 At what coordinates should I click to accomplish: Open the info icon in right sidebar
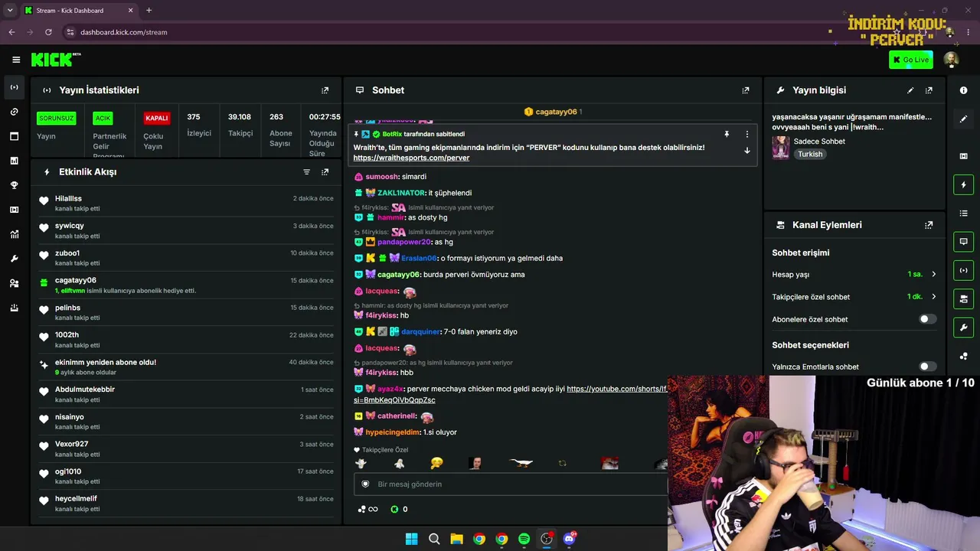(963, 90)
